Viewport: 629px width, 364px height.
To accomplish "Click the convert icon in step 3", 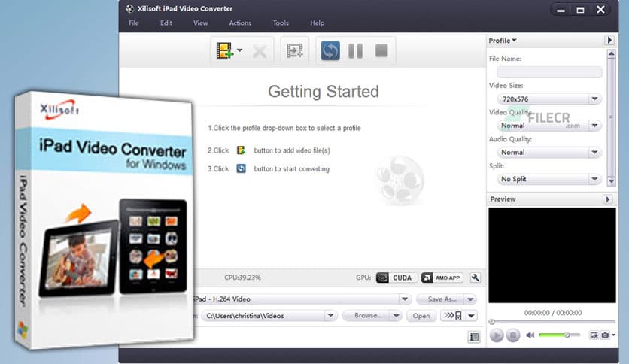I will (x=241, y=168).
